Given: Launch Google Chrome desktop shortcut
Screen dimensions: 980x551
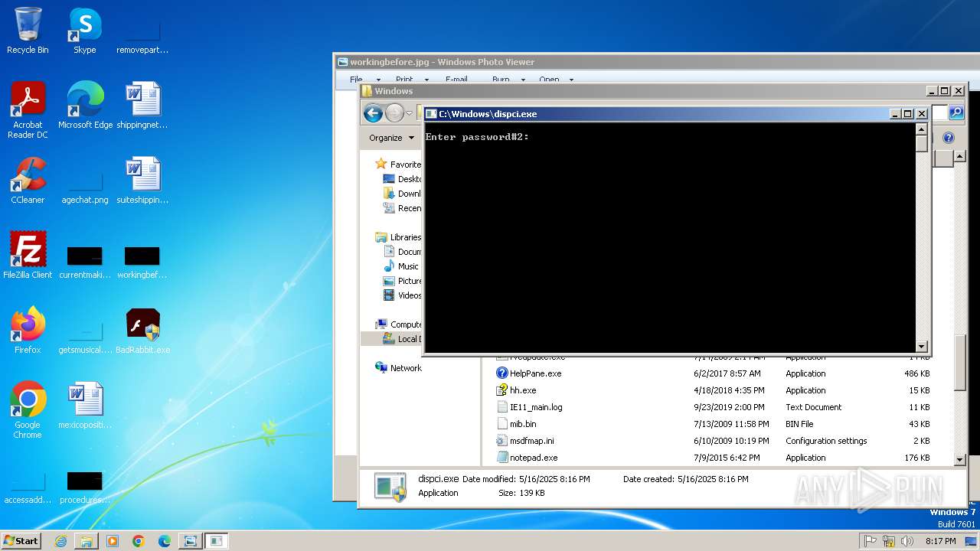Looking at the screenshot, I should coord(28,410).
